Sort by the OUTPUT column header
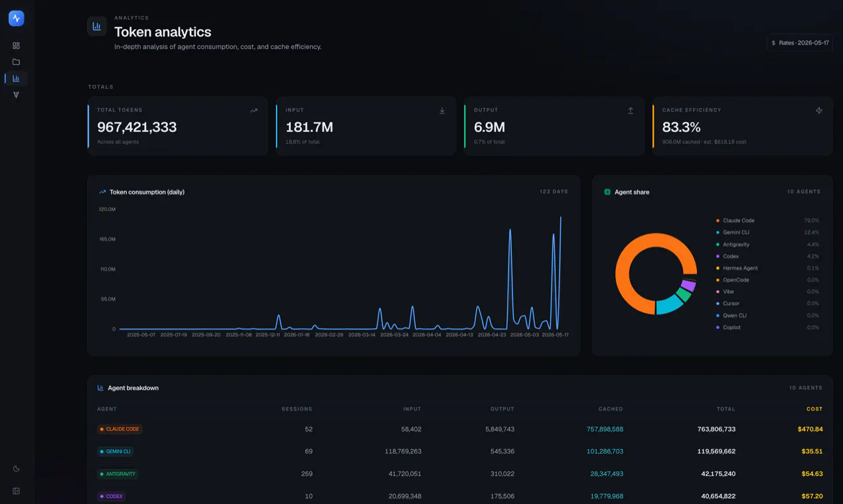Viewport: 843px width, 504px height. coord(502,409)
